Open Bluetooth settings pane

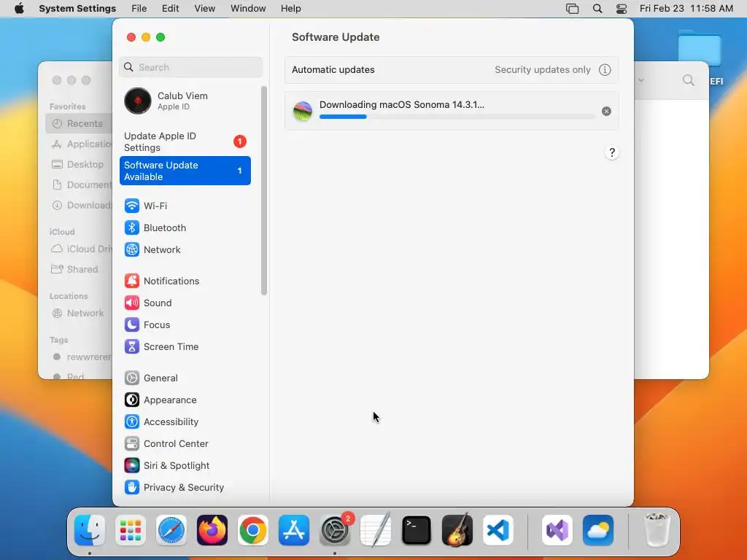185,227
